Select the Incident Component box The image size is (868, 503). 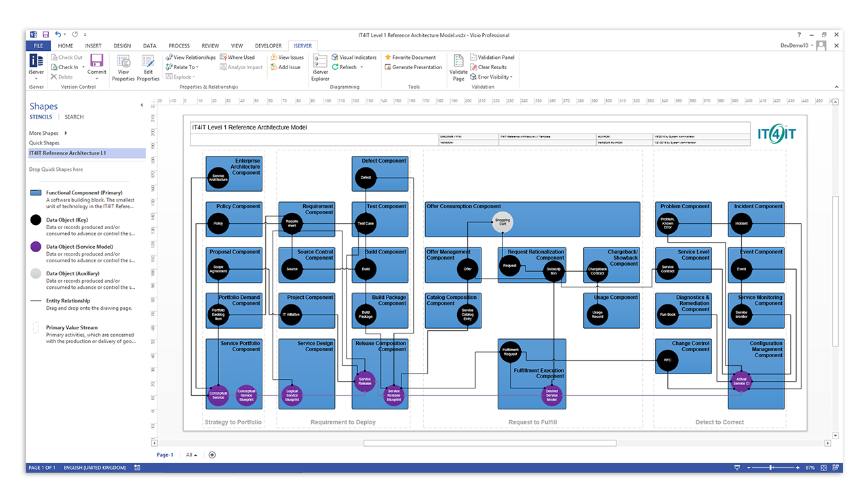pos(756,218)
